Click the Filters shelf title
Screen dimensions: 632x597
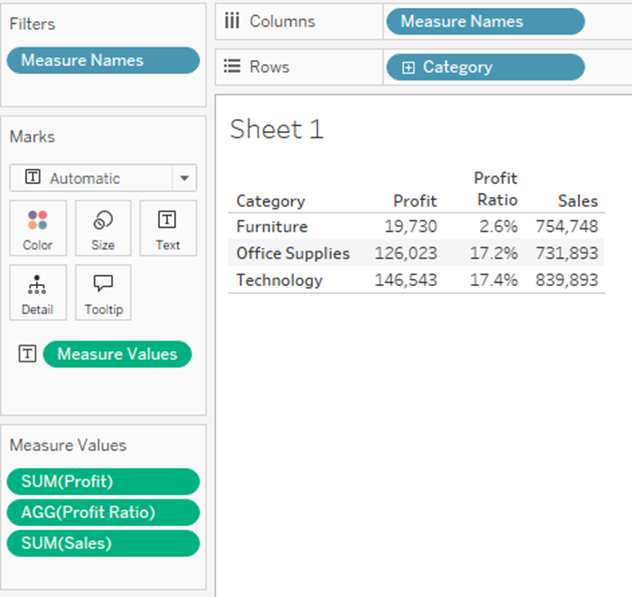(32, 24)
